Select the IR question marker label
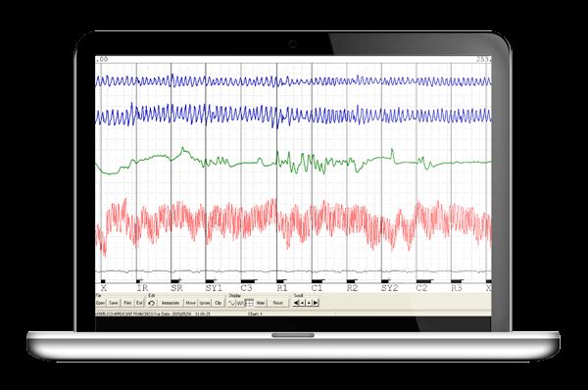588x390 pixels. tap(142, 288)
